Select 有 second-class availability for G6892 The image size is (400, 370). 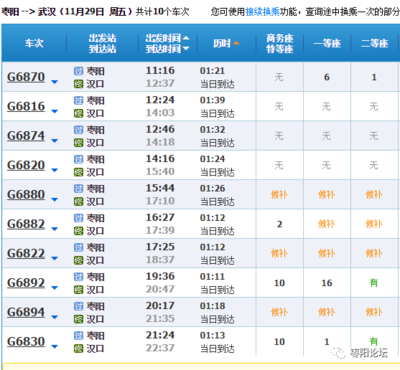click(x=374, y=283)
